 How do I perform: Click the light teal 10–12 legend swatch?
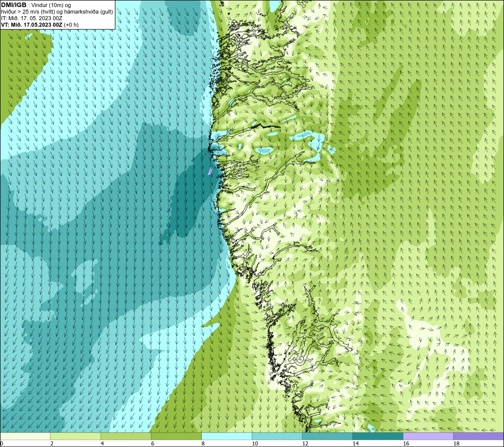coord(277,436)
